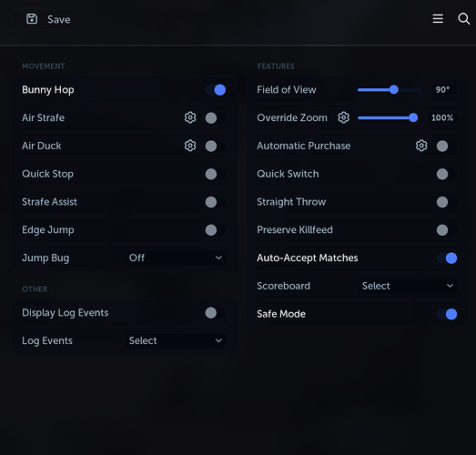Open the hamburger menu
The width and height of the screenshot is (476, 455).
pyautogui.click(x=438, y=19)
